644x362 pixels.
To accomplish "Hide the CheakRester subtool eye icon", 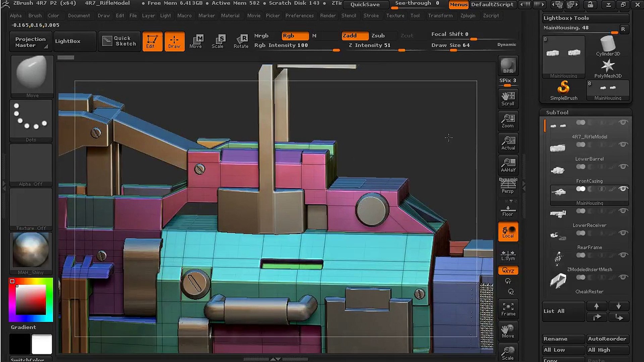I will (x=623, y=277).
